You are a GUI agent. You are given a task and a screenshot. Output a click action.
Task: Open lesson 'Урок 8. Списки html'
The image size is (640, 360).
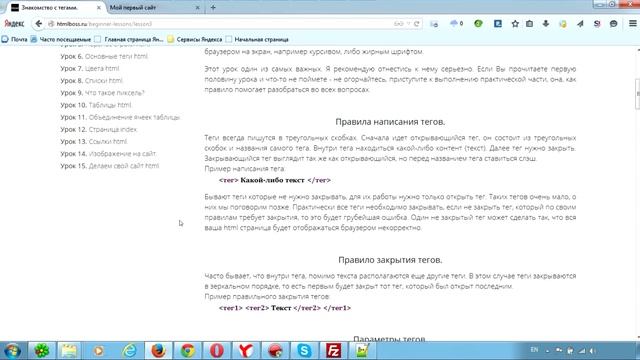91,80
